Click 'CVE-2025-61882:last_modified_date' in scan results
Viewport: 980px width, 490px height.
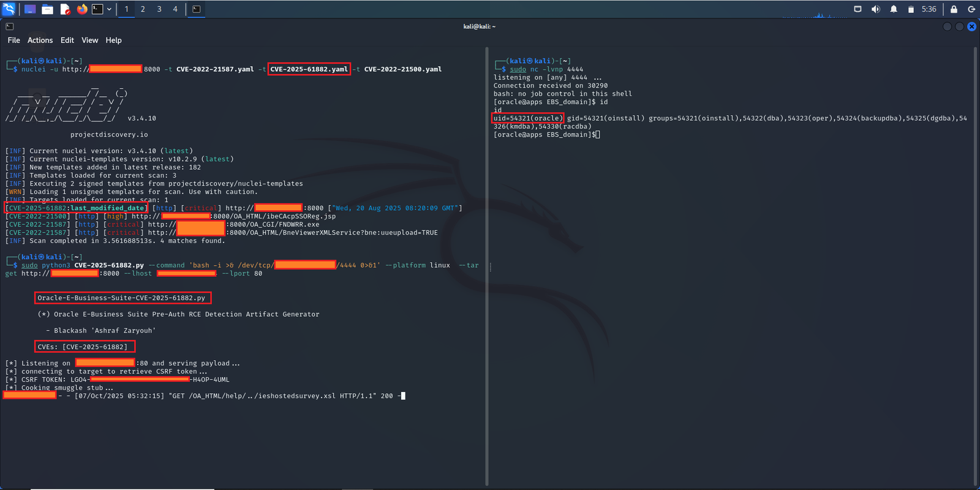pos(77,208)
